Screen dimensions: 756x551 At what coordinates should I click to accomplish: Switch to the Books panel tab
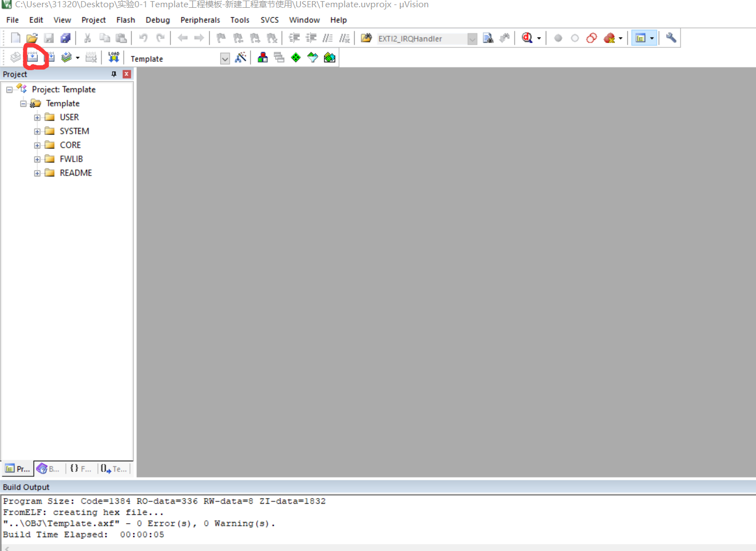point(48,469)
